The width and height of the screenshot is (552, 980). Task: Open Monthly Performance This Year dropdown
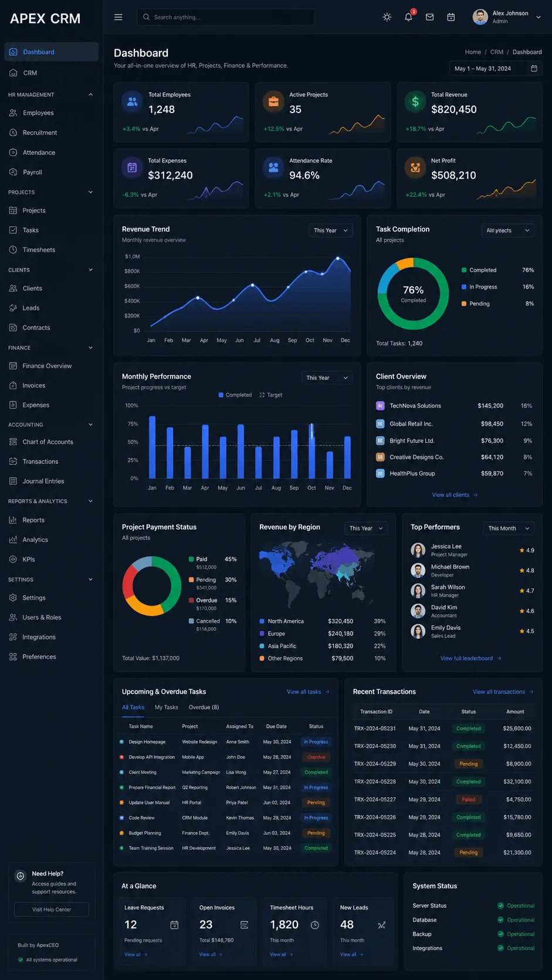327,378
